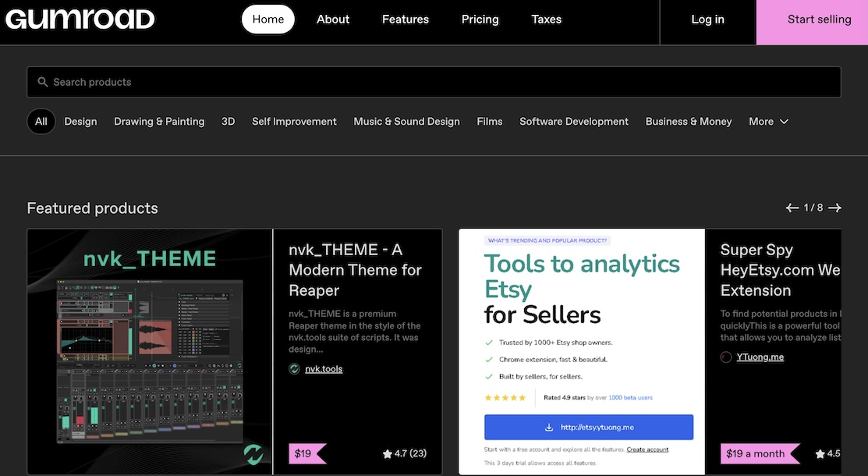Click the nvk_THEME product description text
The image size is (868, 476).
tap(354, 332)
